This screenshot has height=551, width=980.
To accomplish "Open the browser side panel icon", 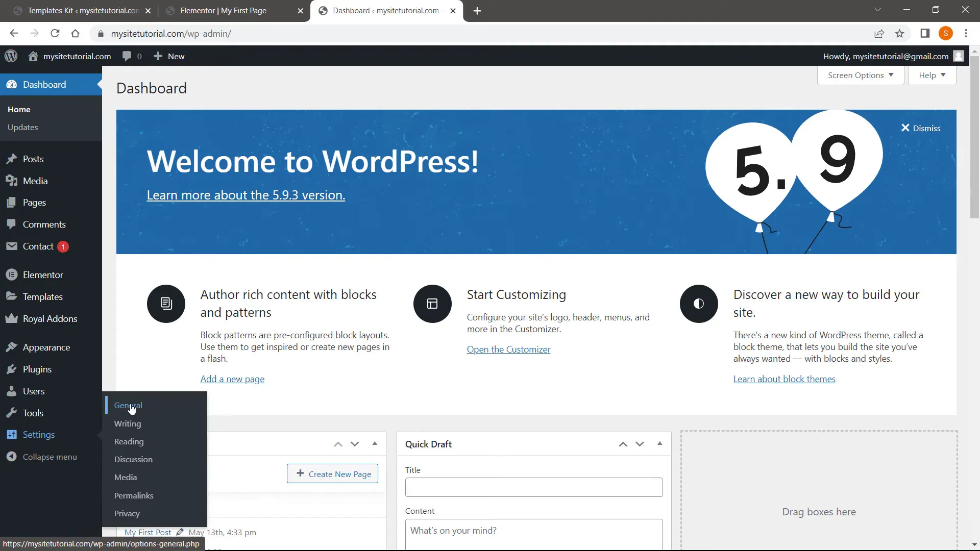I will [924, 34].
